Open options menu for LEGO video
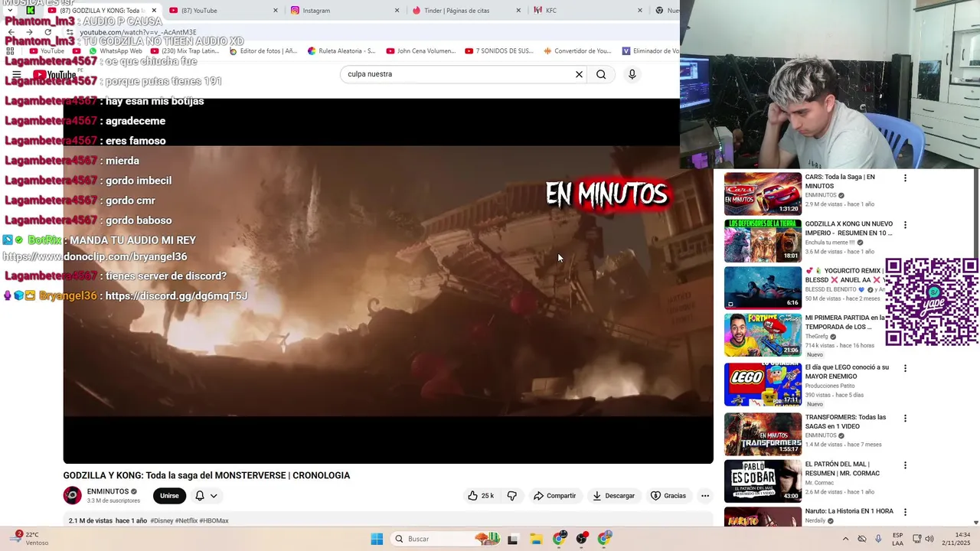This screenshot has width=980, height=551. tap(905, 368)
